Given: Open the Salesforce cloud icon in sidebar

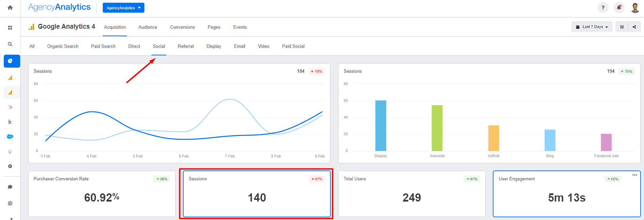Looking at the screenshot, I should [10, 137].
